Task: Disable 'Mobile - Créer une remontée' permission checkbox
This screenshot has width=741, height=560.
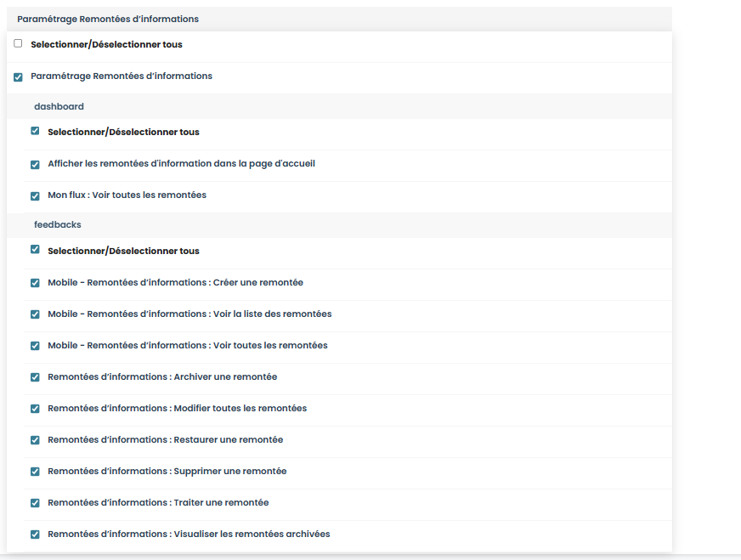Action: click(x=35, y=283)
